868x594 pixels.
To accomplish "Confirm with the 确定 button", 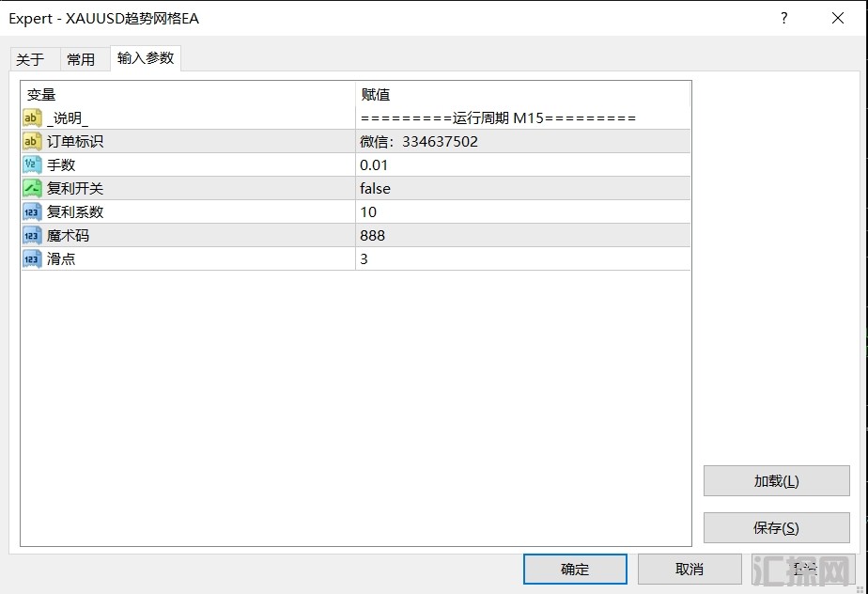I will [x=575, y=569].
